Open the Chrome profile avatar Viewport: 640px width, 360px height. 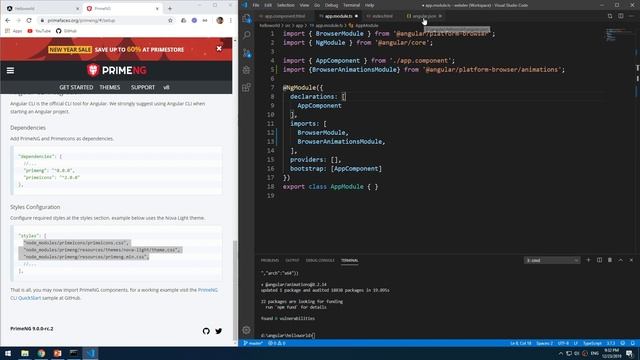click(220, 20)
